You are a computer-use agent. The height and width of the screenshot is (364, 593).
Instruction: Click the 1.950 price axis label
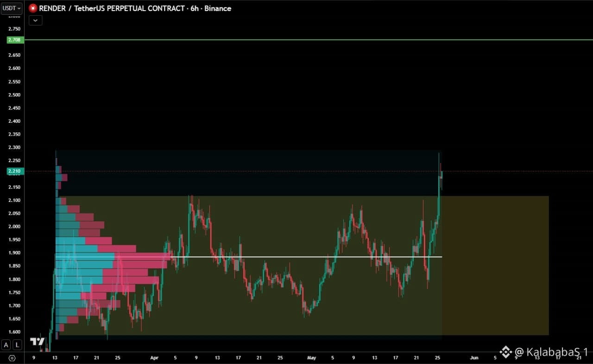click(14, 240)
